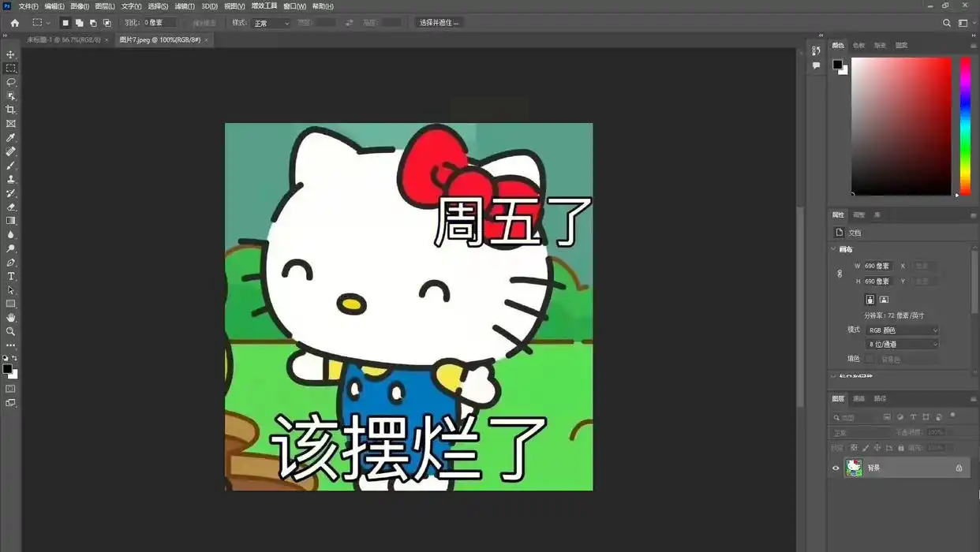
Task: Set canvas to portrait orientation
Action: (870, 300)
